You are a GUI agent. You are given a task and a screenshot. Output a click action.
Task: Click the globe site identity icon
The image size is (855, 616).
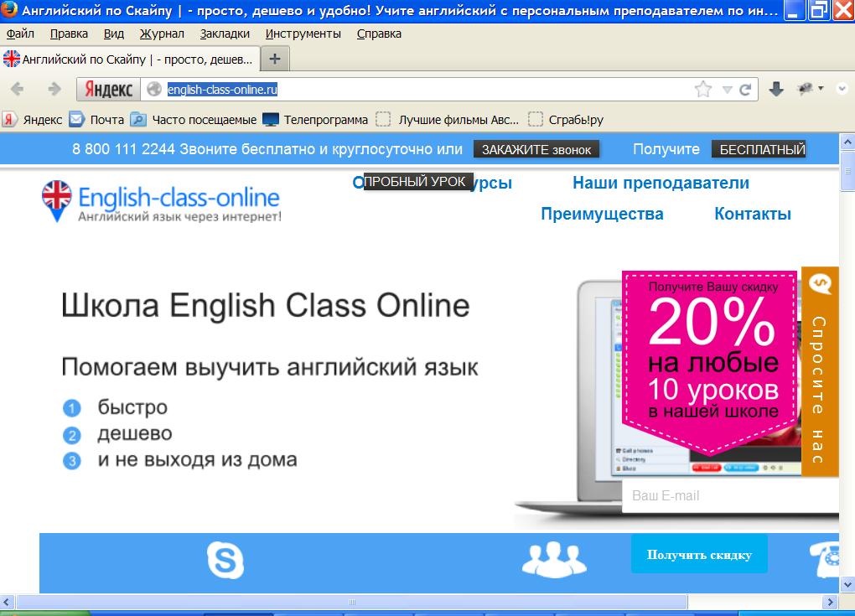154,89
